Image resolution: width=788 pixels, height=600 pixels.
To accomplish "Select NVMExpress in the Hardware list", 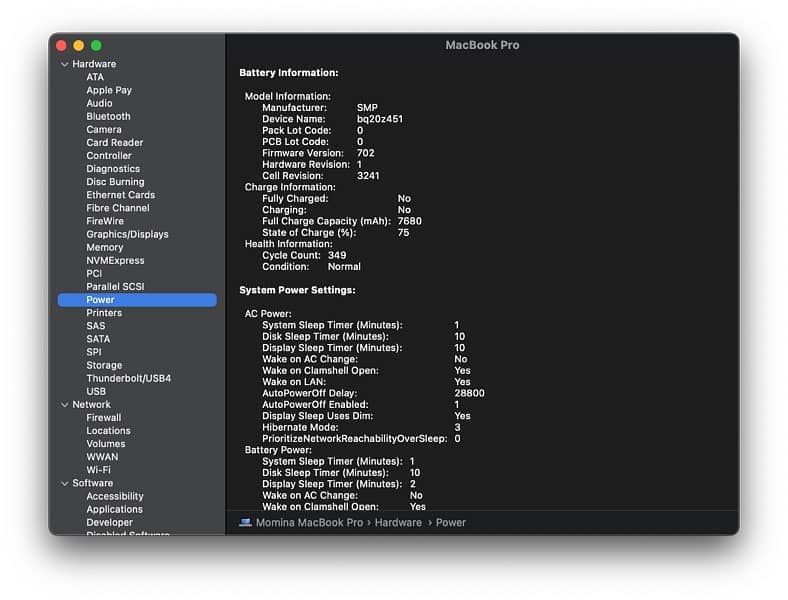I will point(115,260).
